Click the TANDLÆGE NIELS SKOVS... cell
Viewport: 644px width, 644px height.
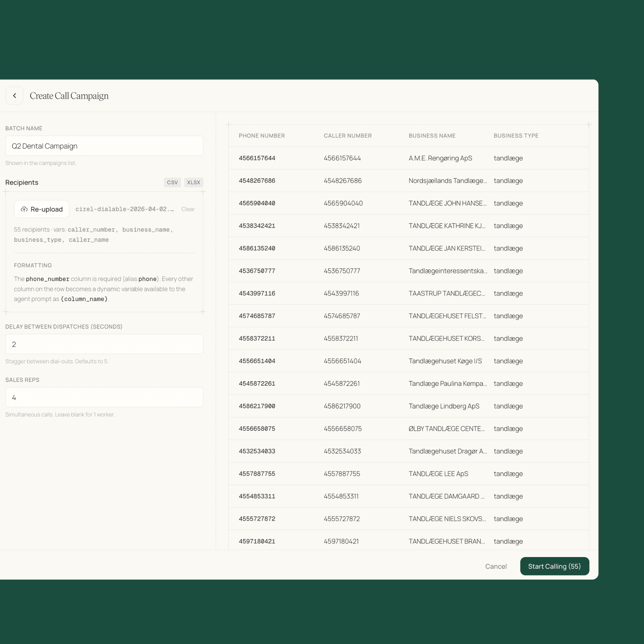[447, 519]
